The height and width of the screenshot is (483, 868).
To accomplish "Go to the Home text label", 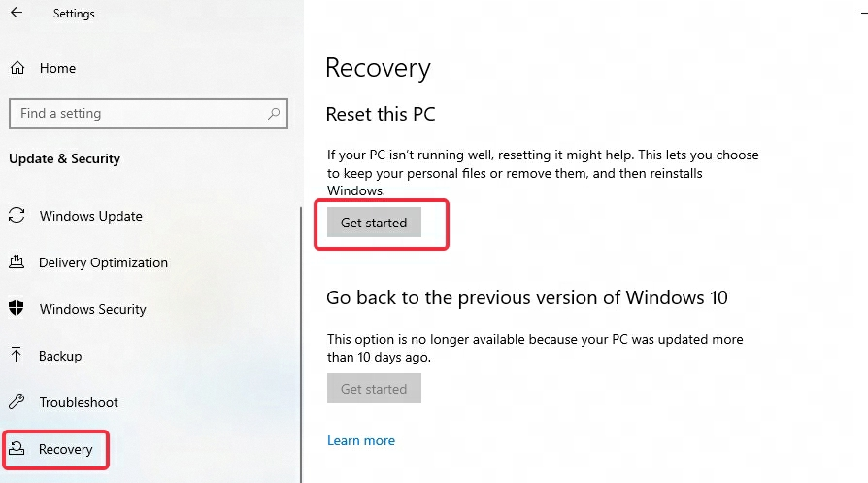I will tap(57, 68).
